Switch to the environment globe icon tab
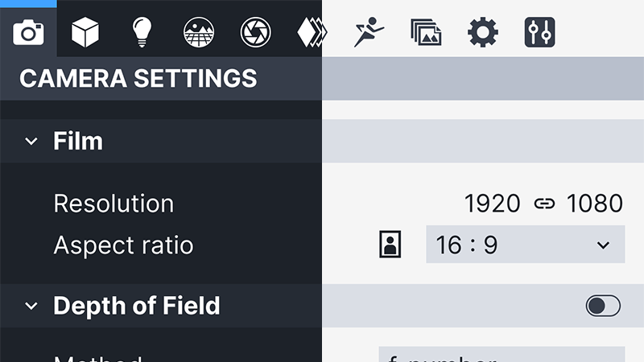 tap(198, 32)
